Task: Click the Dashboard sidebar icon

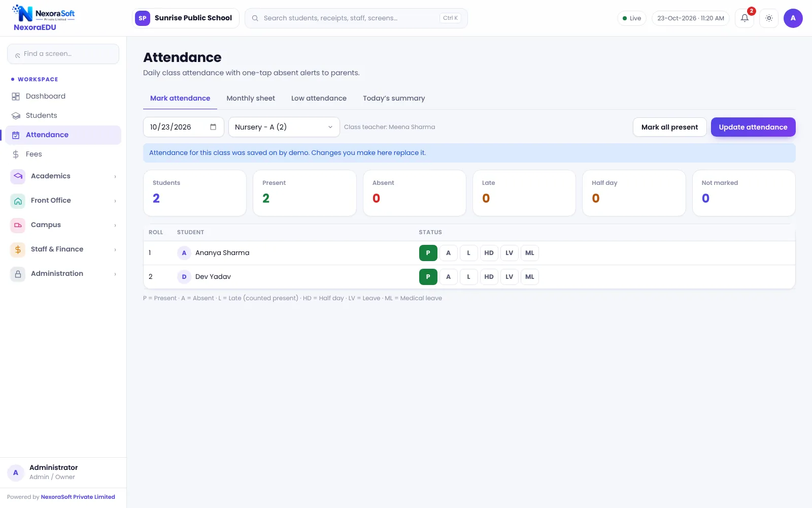Action: (x=16, y=97)
